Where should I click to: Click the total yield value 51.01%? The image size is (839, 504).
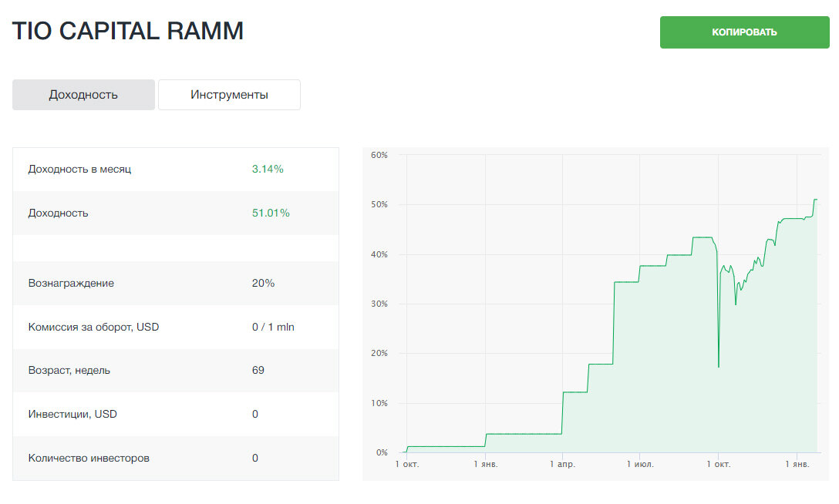click(271, 213)
